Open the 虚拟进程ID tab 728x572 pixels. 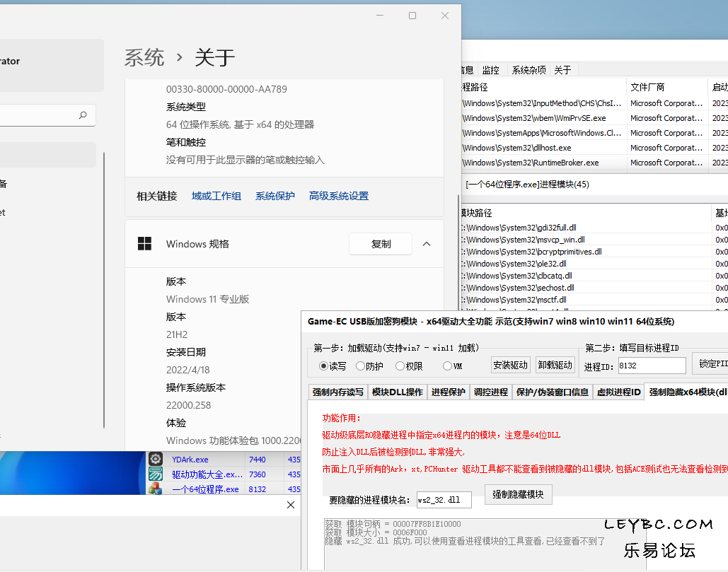click(x=618, y=392)
